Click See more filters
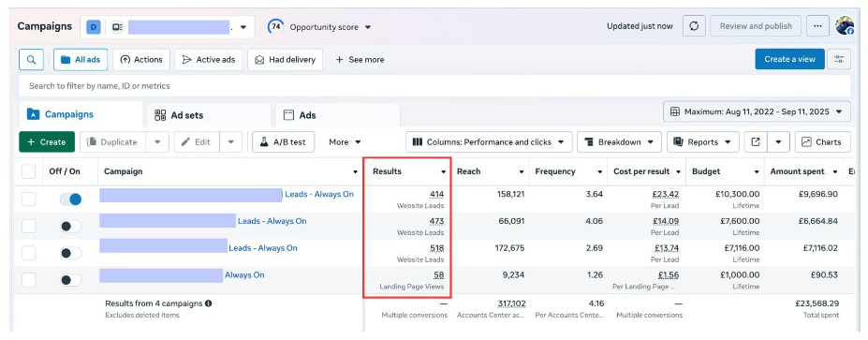The width and height of the screenshot is (868, 340). click(360, 60)
